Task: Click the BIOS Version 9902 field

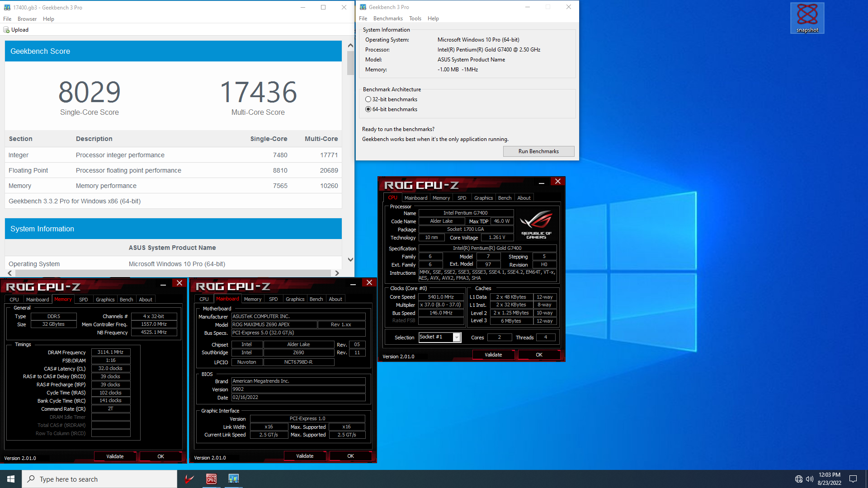Action: pos(298,389)
